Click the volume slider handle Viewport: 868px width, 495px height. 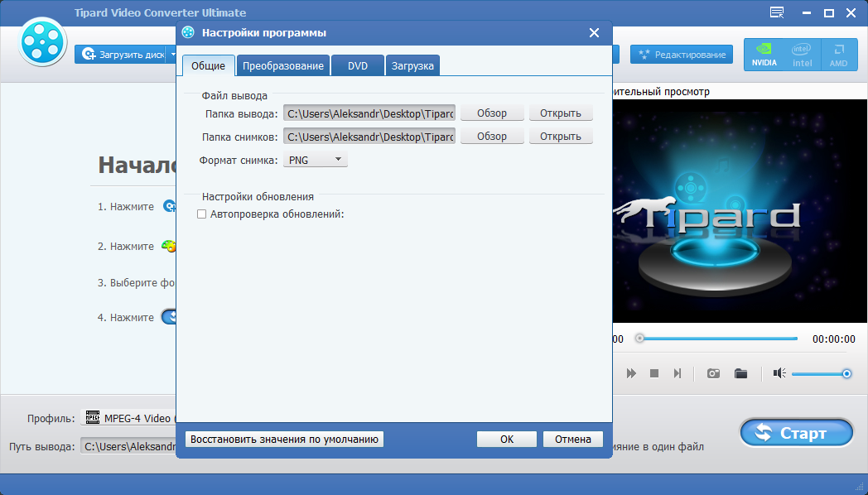tap(846, 373)
